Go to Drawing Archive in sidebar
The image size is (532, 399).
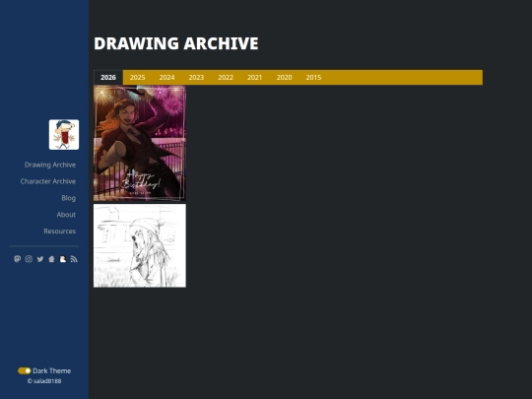50,165
